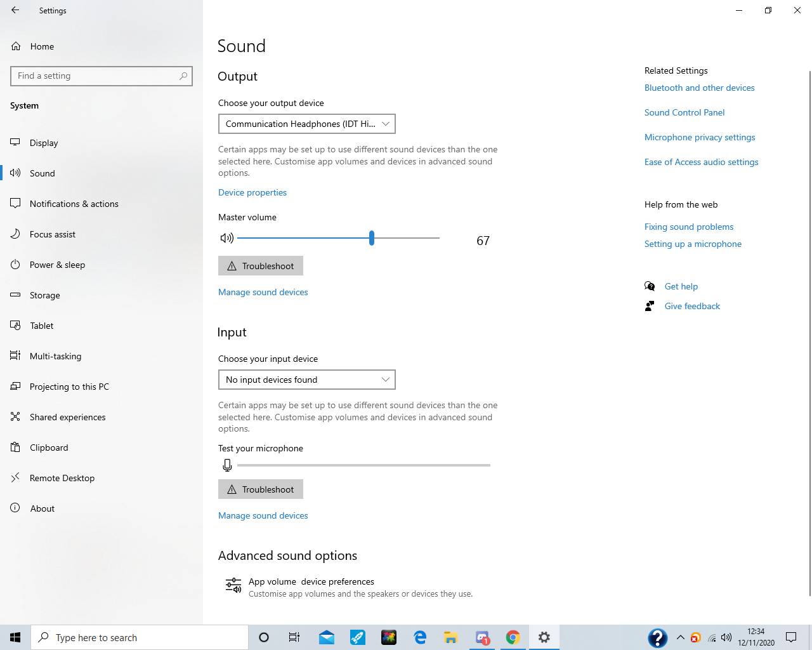Open Focus assist settings
This screenshot has width=812, height=650.
101,234
